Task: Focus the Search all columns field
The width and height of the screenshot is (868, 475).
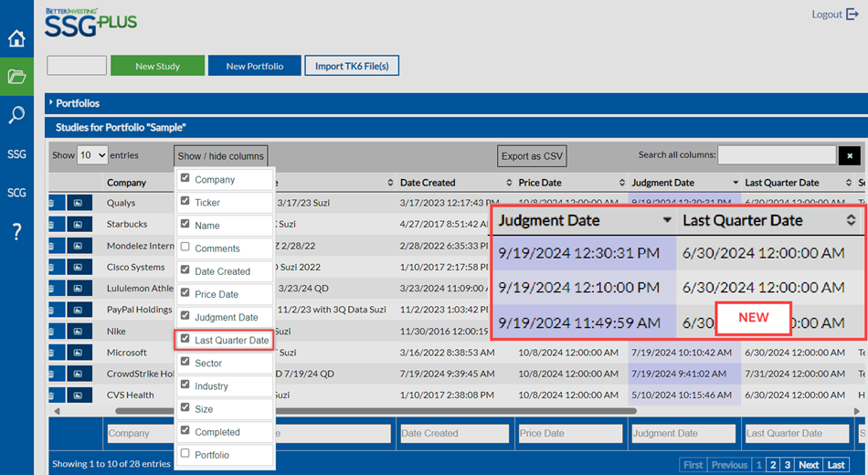Action: point(777,155)
